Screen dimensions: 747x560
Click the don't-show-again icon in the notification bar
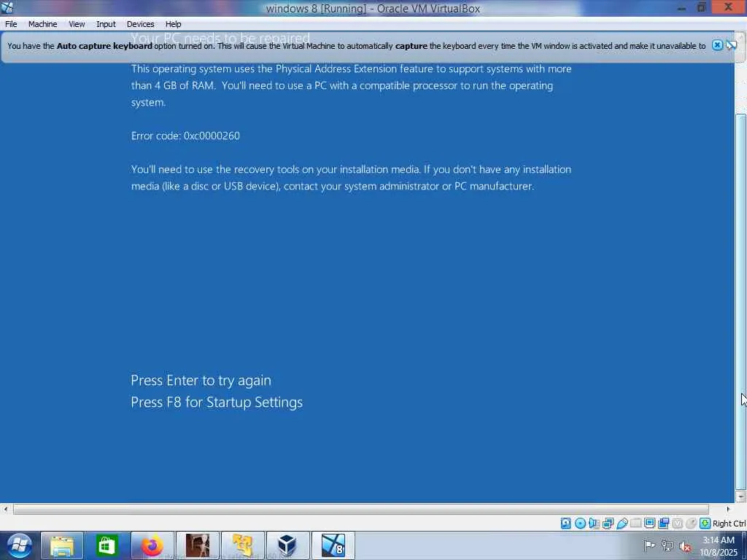click(x=731, y=45)
